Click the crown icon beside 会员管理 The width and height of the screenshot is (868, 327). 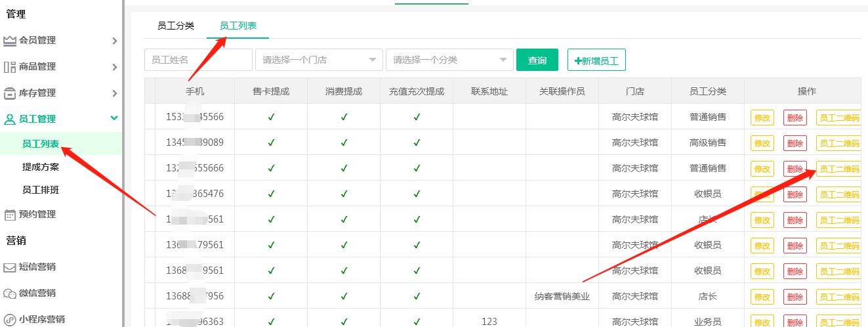tap(10, 41)
